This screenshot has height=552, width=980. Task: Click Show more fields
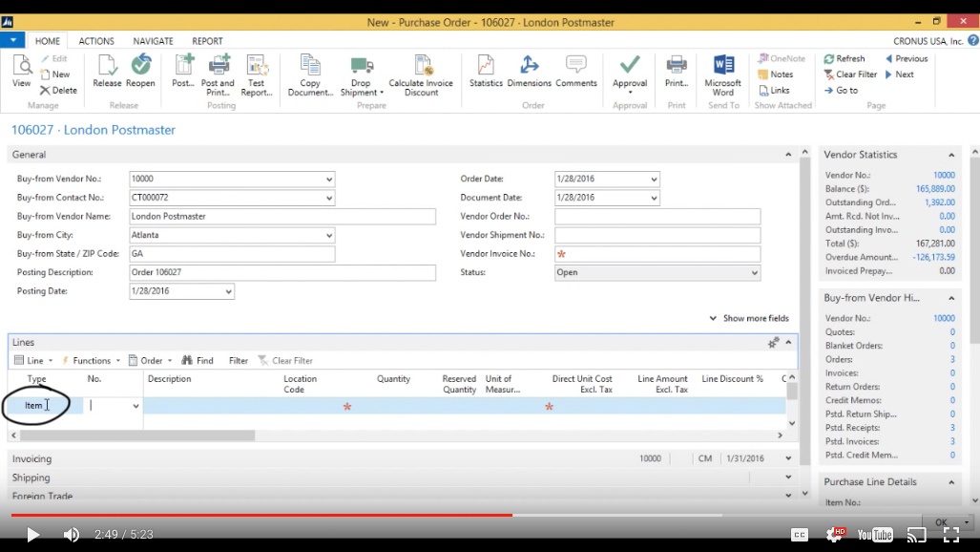pos(749,318)
